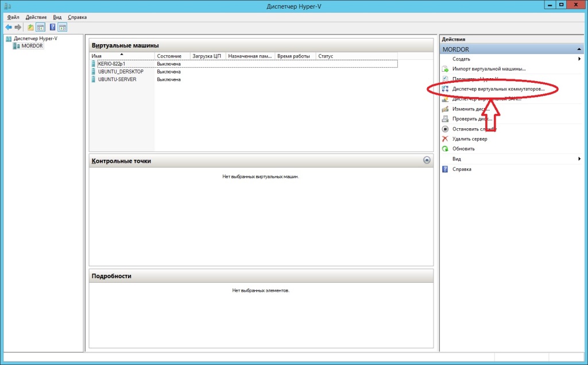Click the blue Help question-mark toolbar icon

click(53, 27)
